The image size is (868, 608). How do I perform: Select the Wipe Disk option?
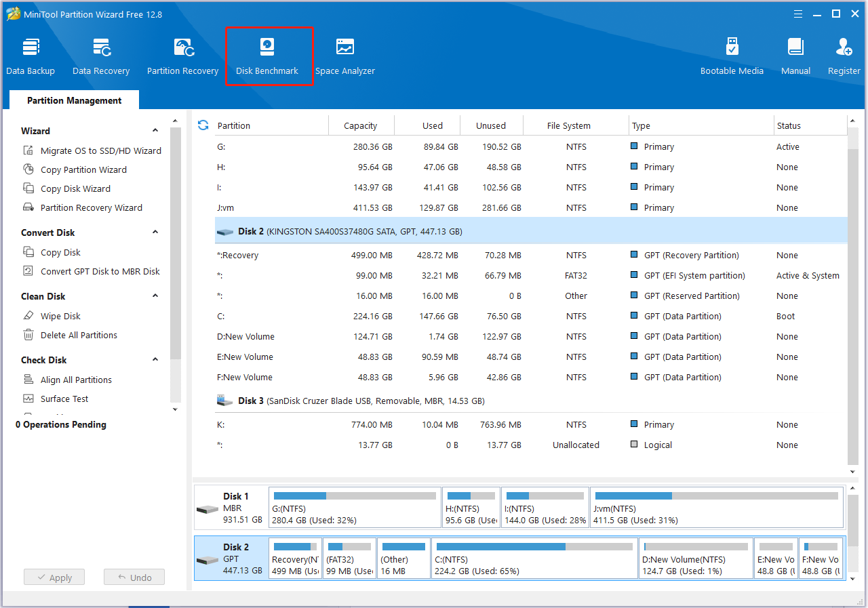click(52, 316)
